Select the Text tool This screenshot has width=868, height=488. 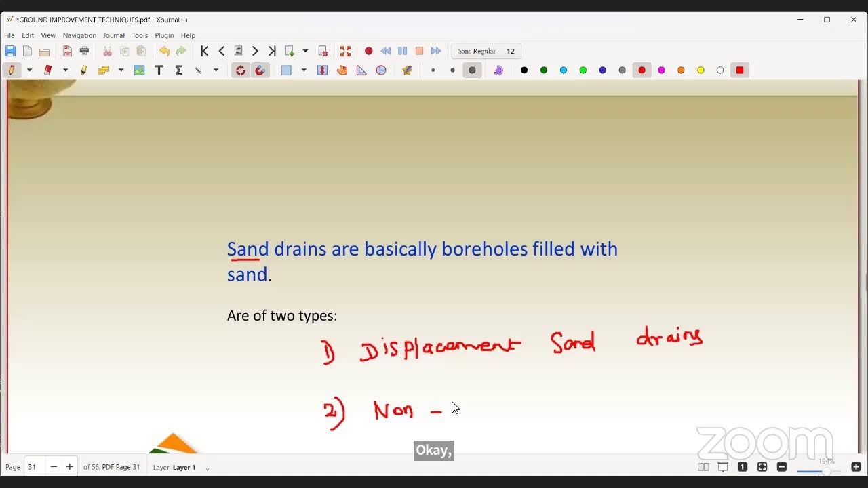click(159, 70)
